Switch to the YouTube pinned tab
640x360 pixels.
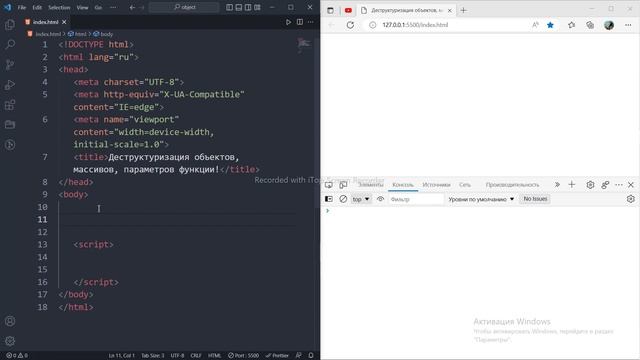click(x=348, y=10)
